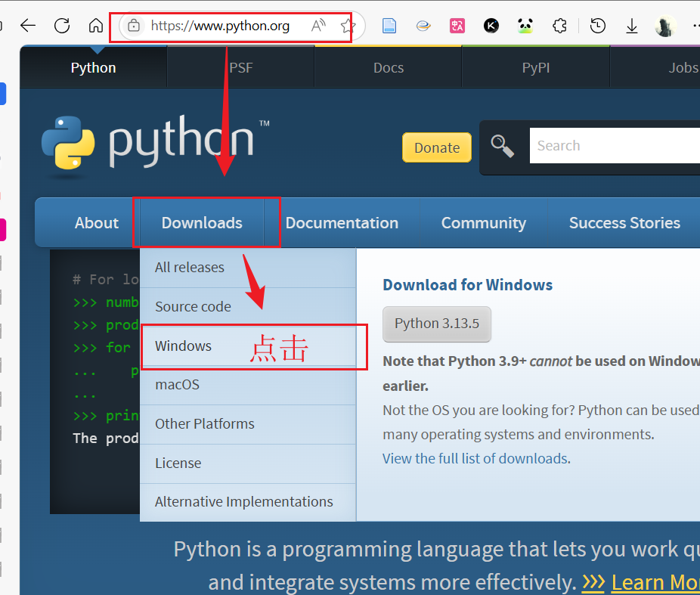Switch to the PSF tab
Image resolution: width=700 pixels, height=595 pixels.
pos(241,67)
